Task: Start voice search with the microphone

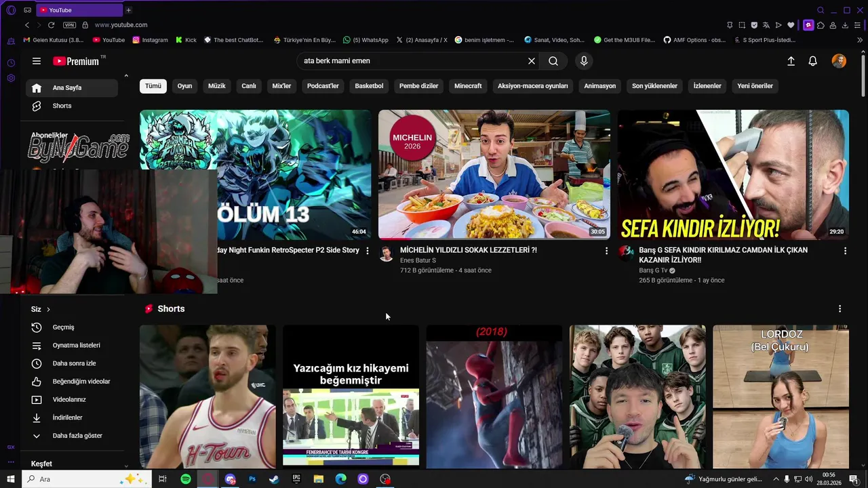Action: click(584, 61)
